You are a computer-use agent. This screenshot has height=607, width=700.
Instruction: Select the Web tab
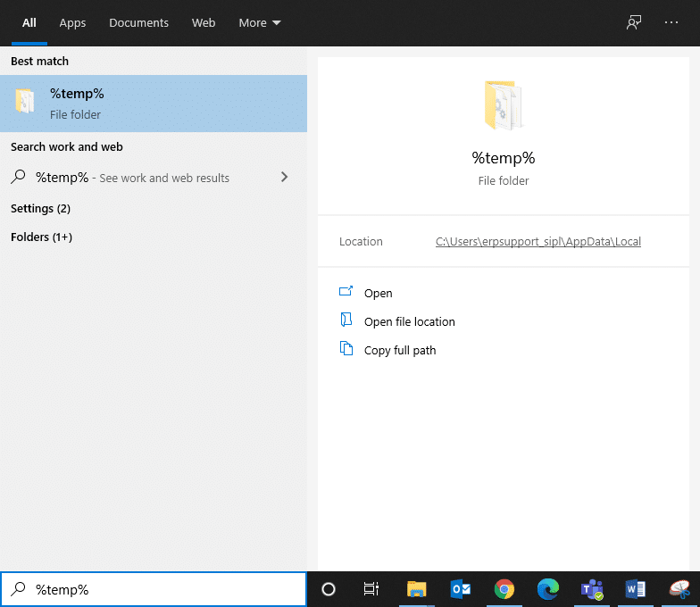click(x=204, y=23)
